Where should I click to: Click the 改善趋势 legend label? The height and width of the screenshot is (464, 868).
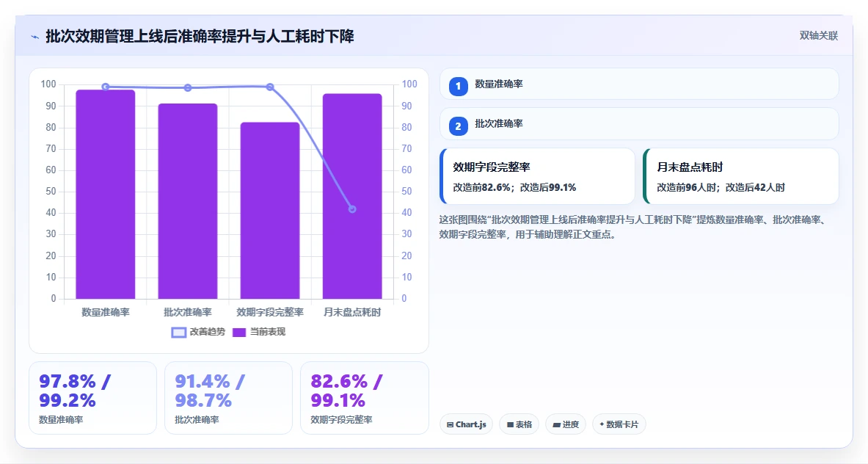pyautogui.click(x=207, y=332)
